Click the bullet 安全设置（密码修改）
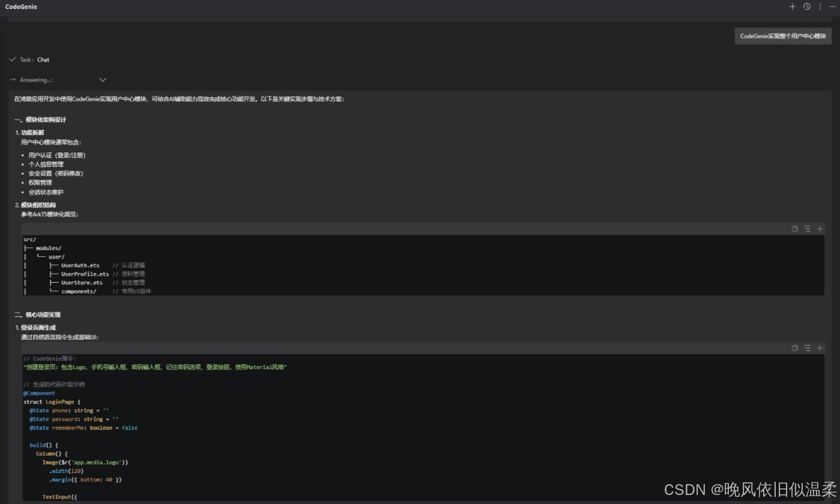The image size is (840, 504). point(56,173)
